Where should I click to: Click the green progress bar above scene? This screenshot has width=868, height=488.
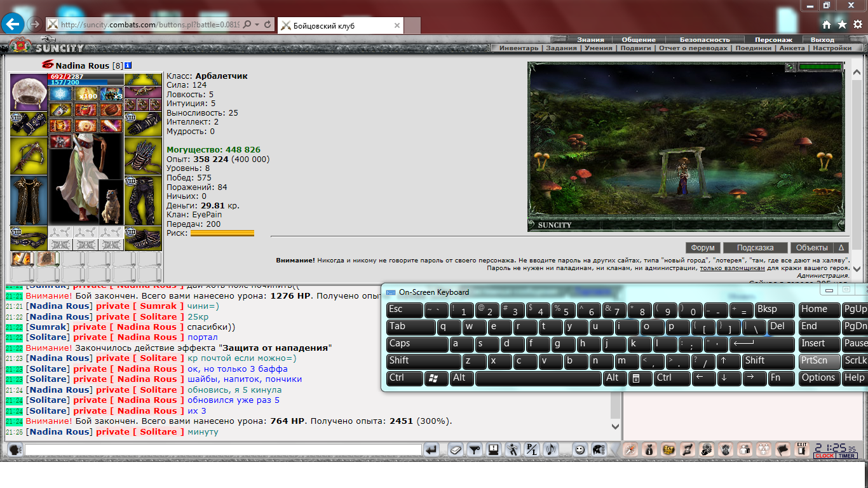click(x=820, y=67)
